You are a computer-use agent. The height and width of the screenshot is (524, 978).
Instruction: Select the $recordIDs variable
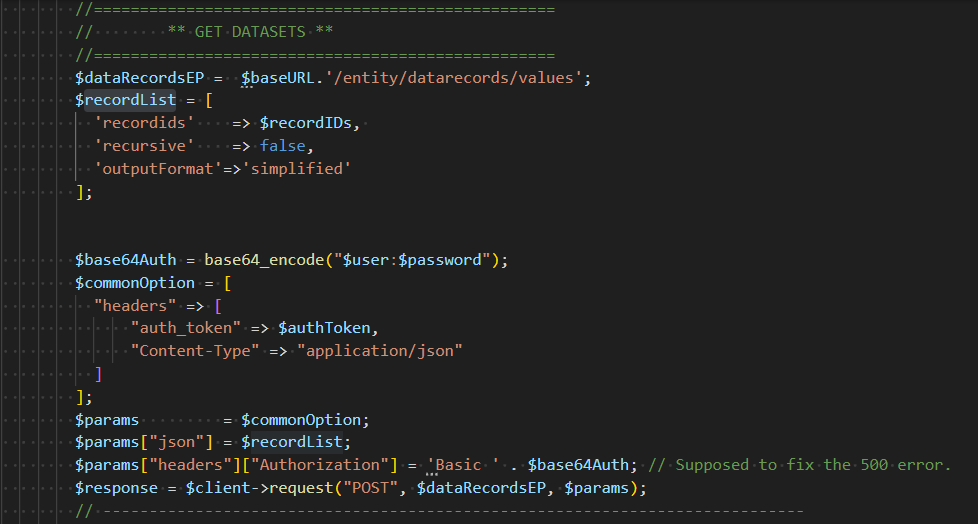pos(306,123)
